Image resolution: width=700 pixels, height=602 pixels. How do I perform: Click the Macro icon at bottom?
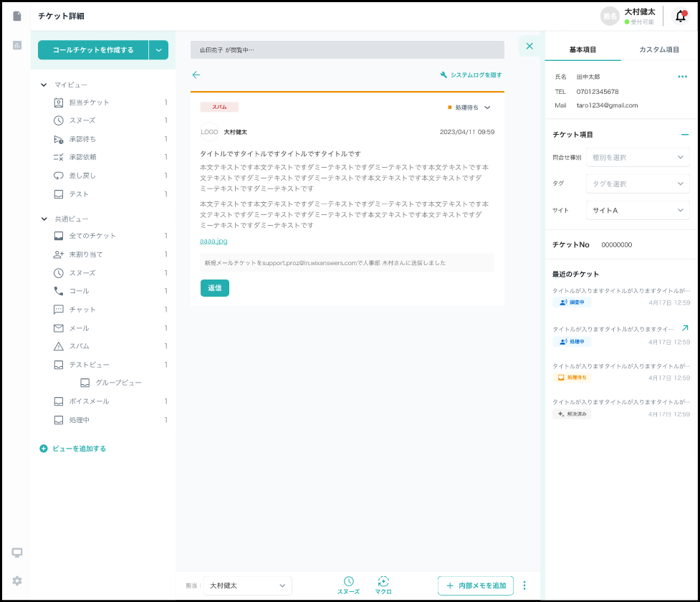383,581
